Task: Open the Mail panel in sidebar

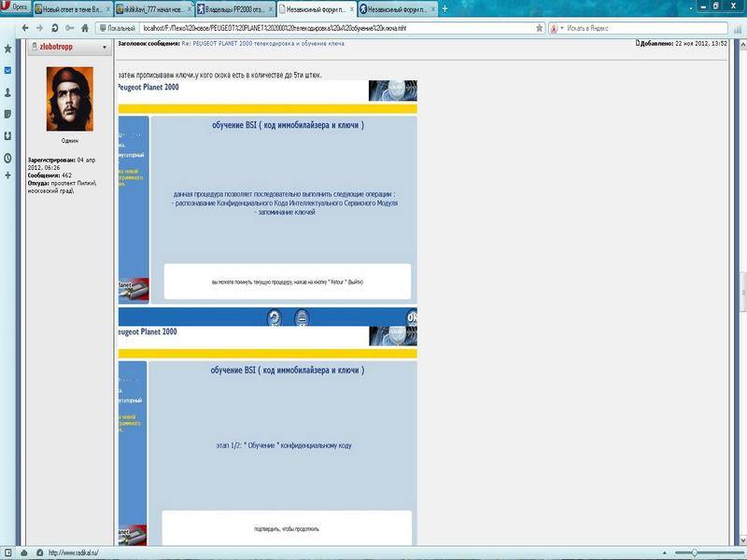Action: [x=8, y=70]
